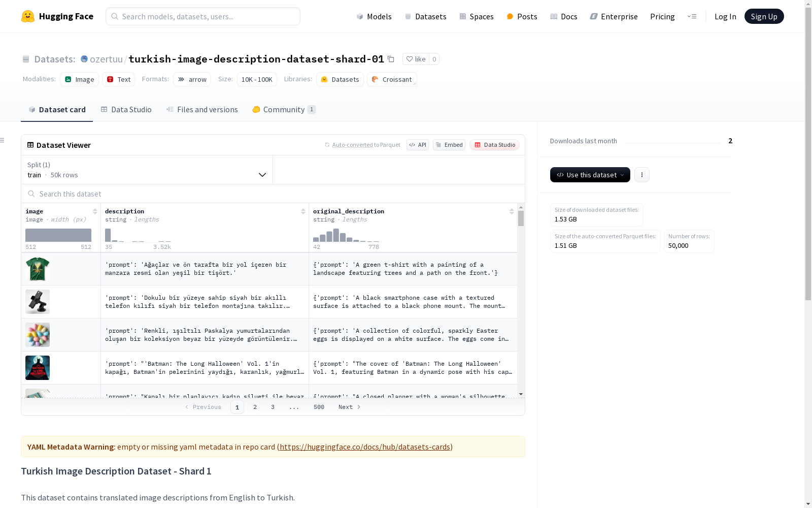This screenshot has height=508, width=812.
Task: Like this dataset with the heart button
Action: (416, 59)
